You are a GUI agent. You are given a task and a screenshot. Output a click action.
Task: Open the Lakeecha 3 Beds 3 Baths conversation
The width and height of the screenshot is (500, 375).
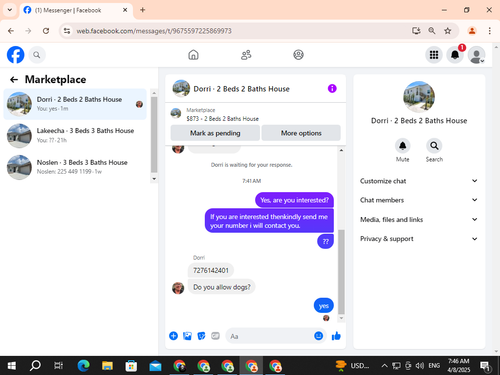point(75,135)
